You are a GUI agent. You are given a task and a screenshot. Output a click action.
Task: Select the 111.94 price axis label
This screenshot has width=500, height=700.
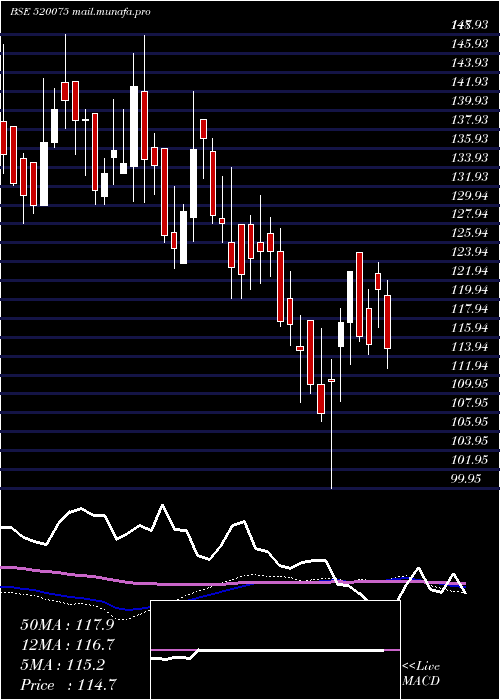(469, 366)
